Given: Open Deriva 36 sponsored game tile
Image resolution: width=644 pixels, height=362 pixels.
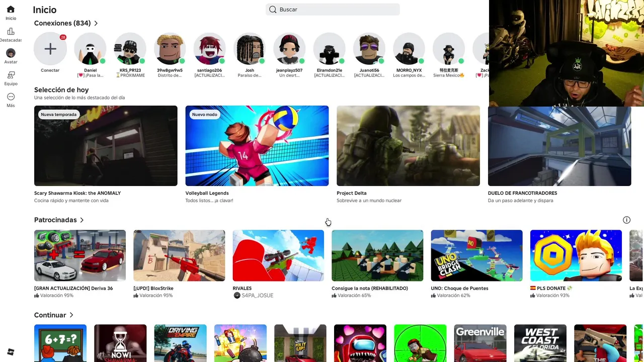Looking at the screenshot, I should [80, 255].
